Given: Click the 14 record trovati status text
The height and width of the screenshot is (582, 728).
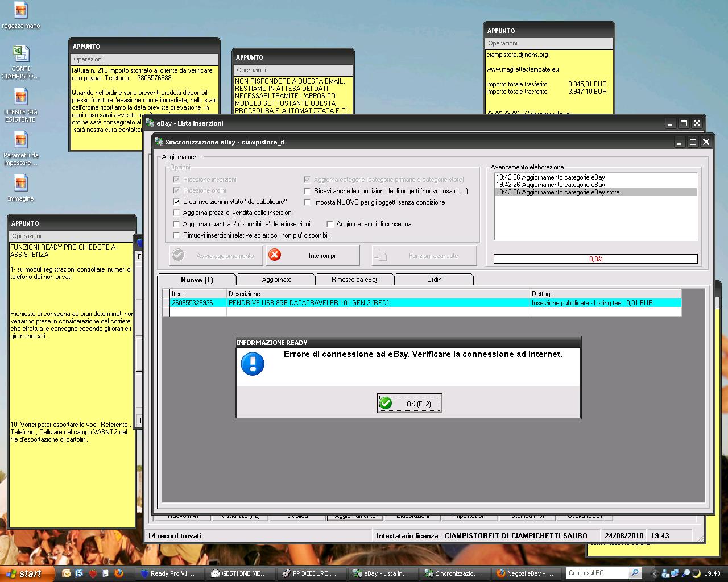Looking at the screenshot, I should [174, 535].
